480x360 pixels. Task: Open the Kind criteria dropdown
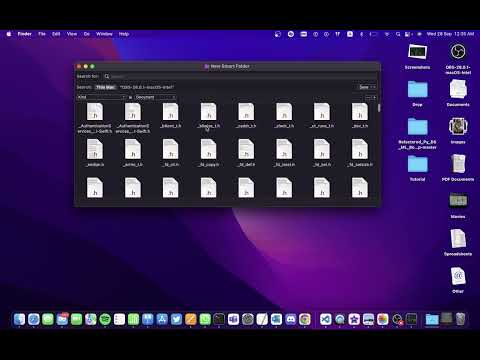pyautogui.click(x=101, y=97)
